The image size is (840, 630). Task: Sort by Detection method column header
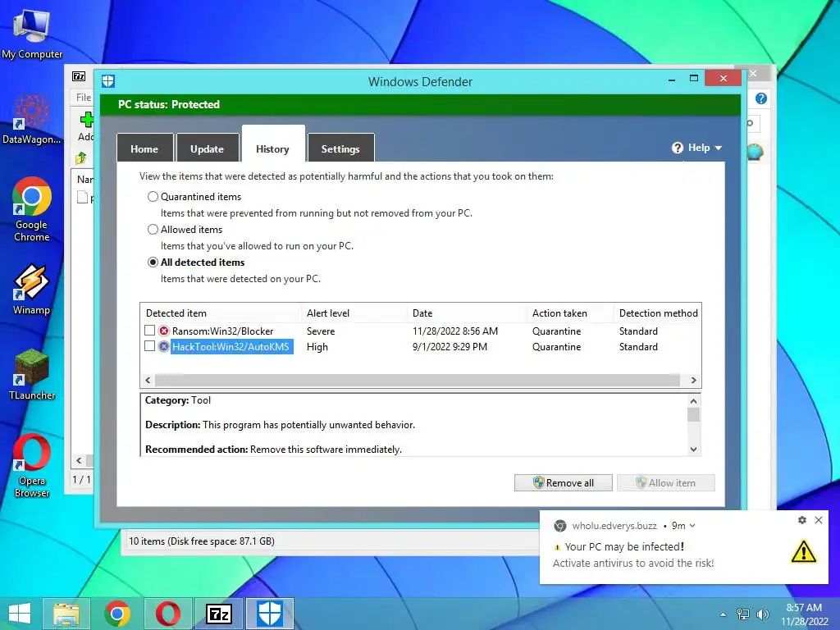(657, 313)
